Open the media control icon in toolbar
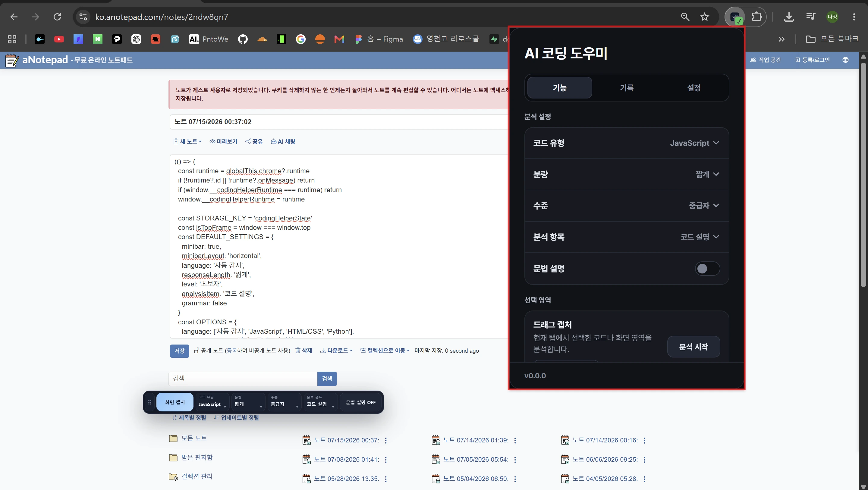Image resolution: width=868 pixels, height=490 pixels. click(810, 17)
